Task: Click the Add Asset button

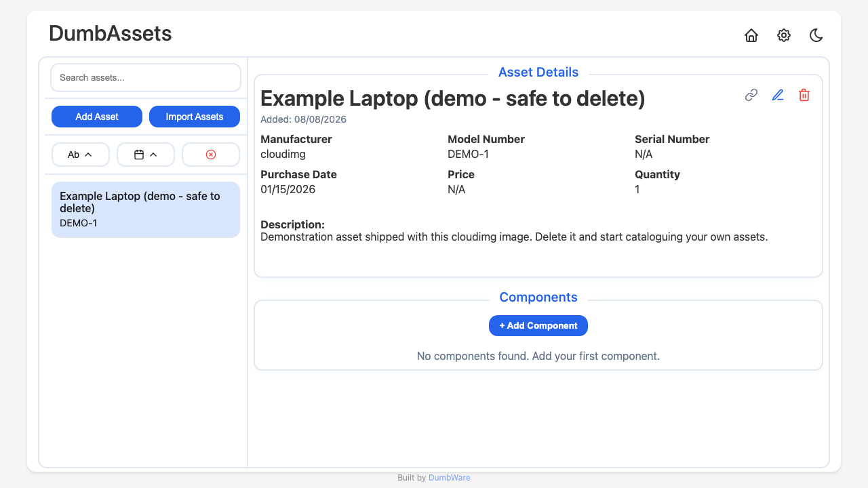Action: (97, 117)
